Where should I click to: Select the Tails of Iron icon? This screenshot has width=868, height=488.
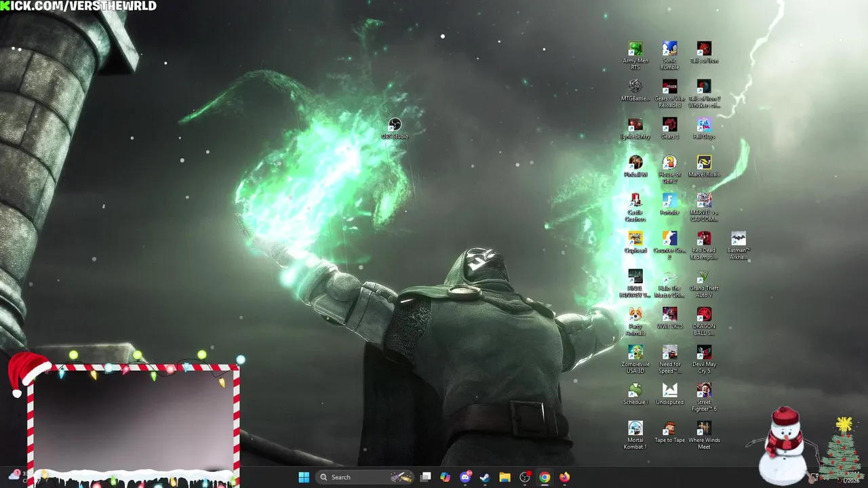[x=704, y=52]
